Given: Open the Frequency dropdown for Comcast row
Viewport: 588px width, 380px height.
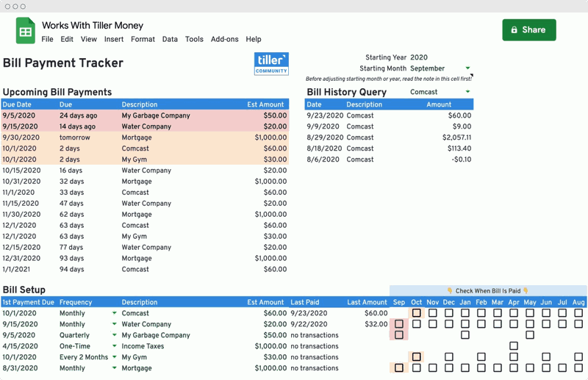Looking at the screenshot, I should point(115,313).
